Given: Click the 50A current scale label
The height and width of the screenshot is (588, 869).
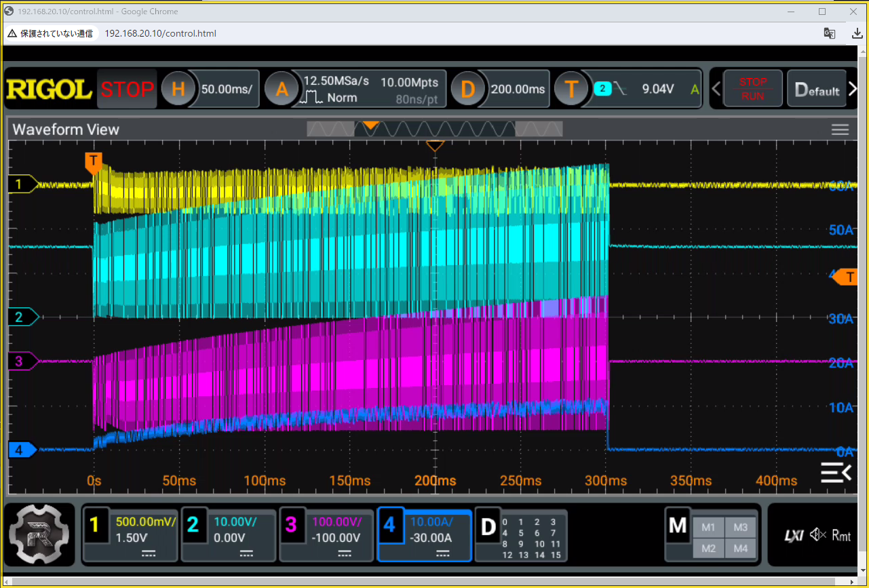Looking at the screenshot, I should point(840,230).
